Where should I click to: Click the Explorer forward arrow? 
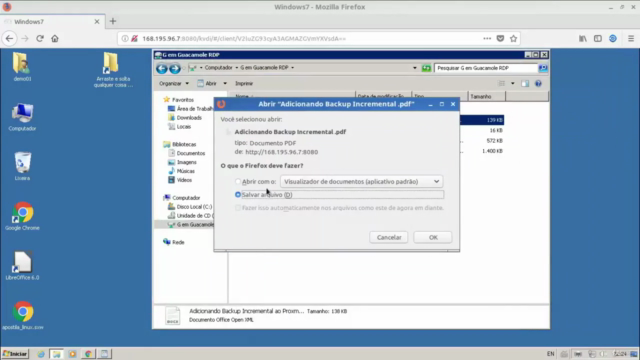[175, 68]
